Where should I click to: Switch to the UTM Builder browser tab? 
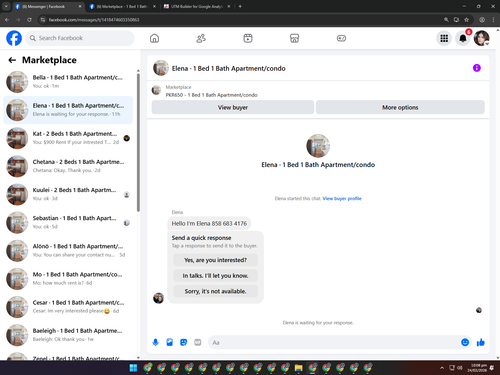197,6
